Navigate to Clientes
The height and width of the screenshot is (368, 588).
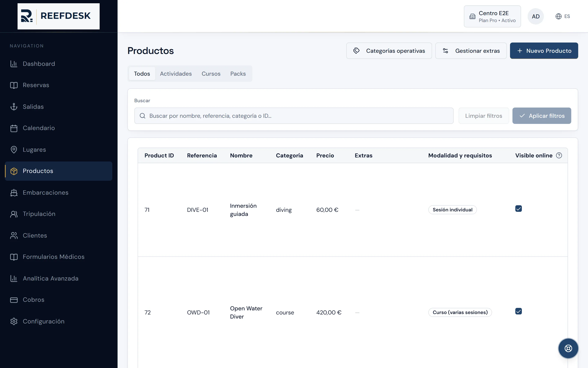59,235
